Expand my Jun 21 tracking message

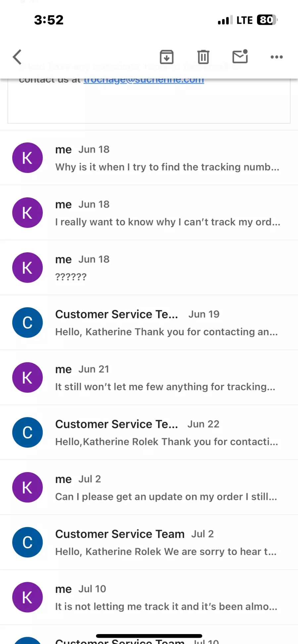click(149, 377)
